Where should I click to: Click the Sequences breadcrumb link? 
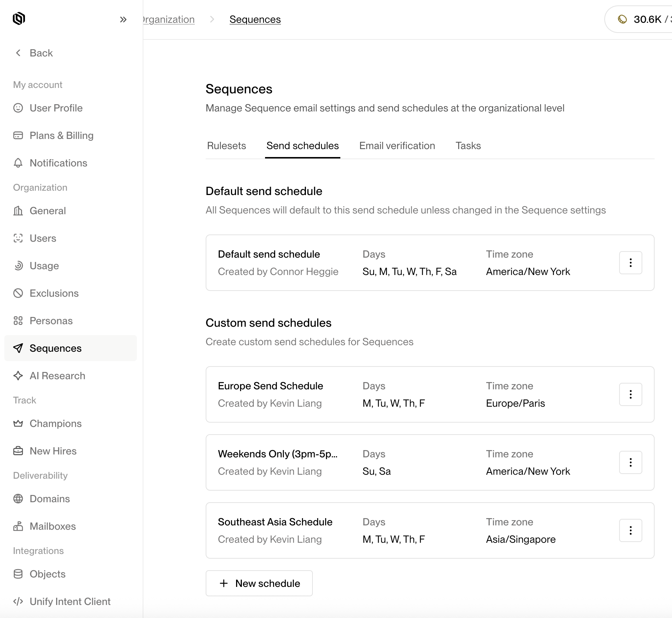pyautogui.click(x=255, y=19)
